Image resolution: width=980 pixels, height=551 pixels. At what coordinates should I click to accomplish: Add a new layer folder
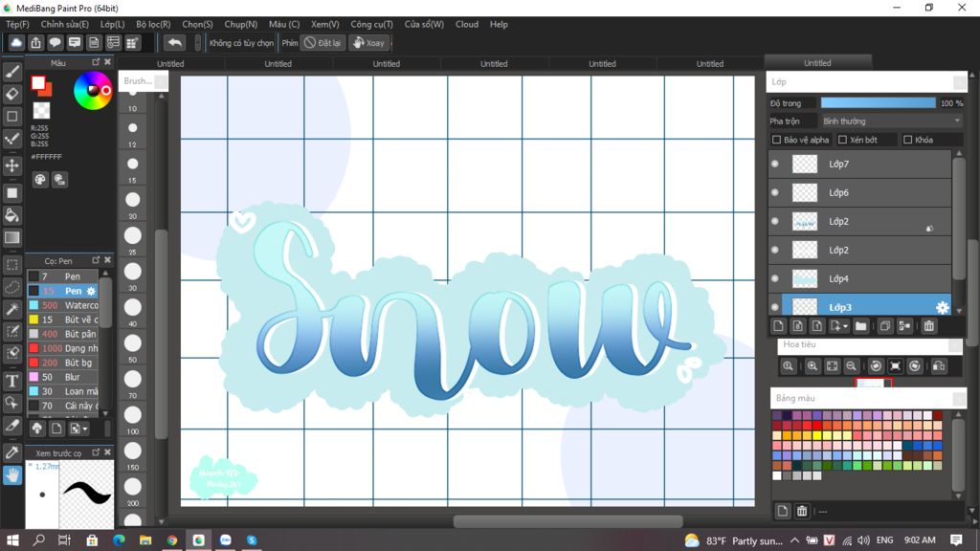coord(861,326)
